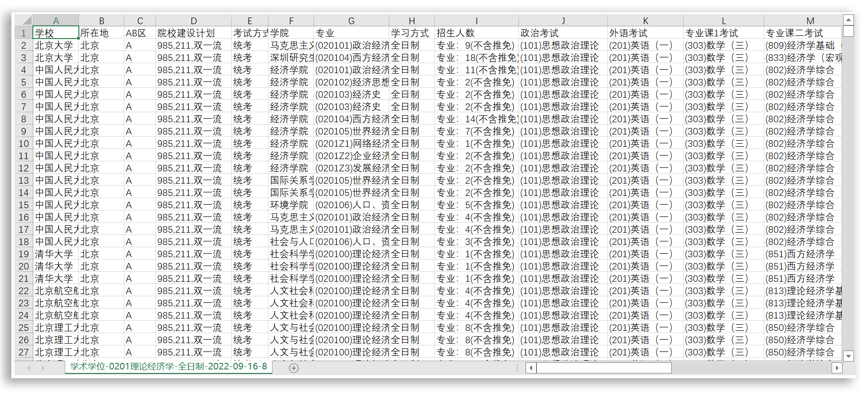Select cell (020106)人口、资 in row 15

pos(351,205)
